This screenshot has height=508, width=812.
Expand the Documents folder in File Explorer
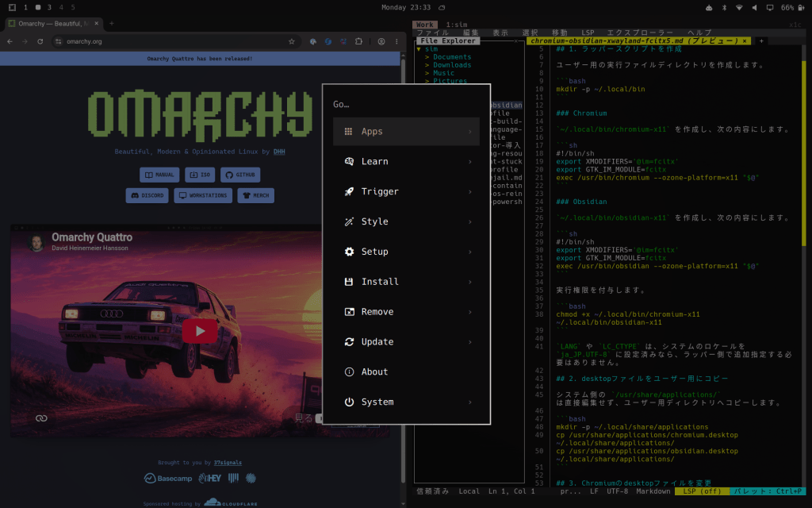(x=427, y=57)
